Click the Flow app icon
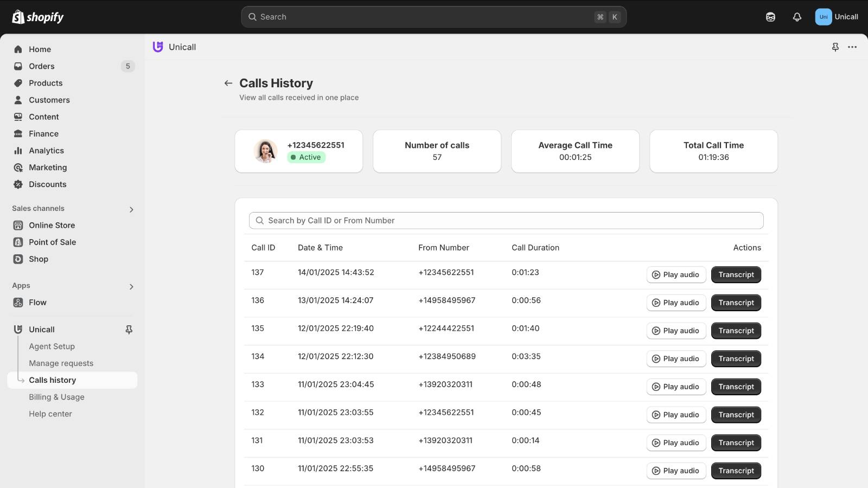 click(18, 303)
